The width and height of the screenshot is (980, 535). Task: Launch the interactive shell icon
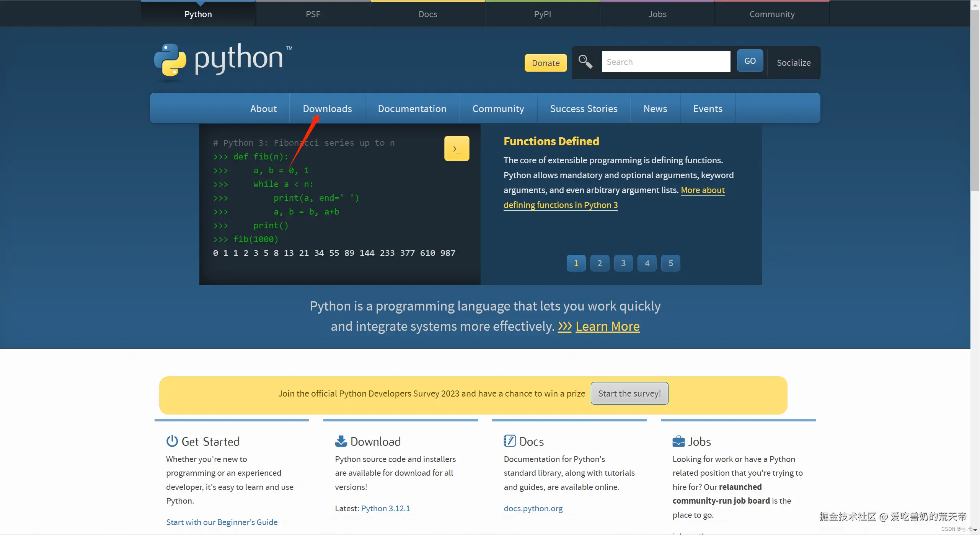coord(457,148)
